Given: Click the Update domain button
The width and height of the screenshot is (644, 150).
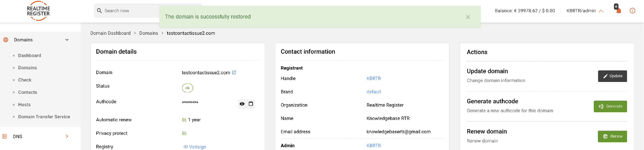Looking at the screenshot, I should coord(612,76).
